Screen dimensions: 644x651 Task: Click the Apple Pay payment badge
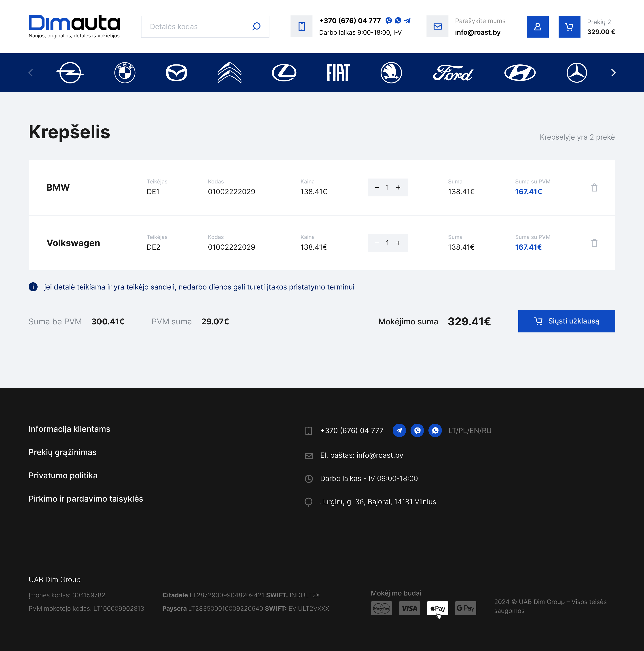click(x=437, y=608)
